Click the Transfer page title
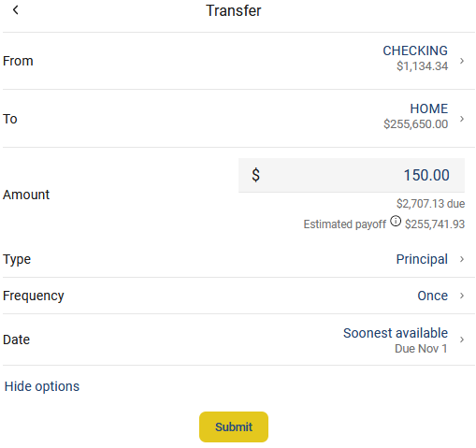This screenshot has height=448, width=476. (233, 10)
